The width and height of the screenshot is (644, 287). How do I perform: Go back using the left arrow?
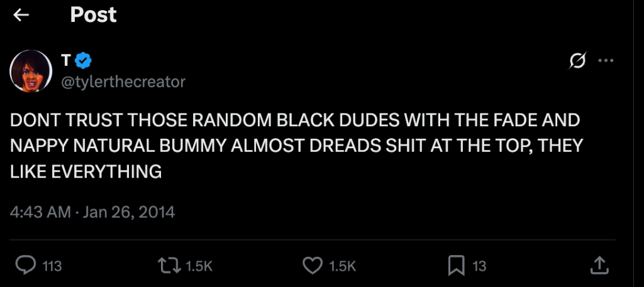point(21,15)
